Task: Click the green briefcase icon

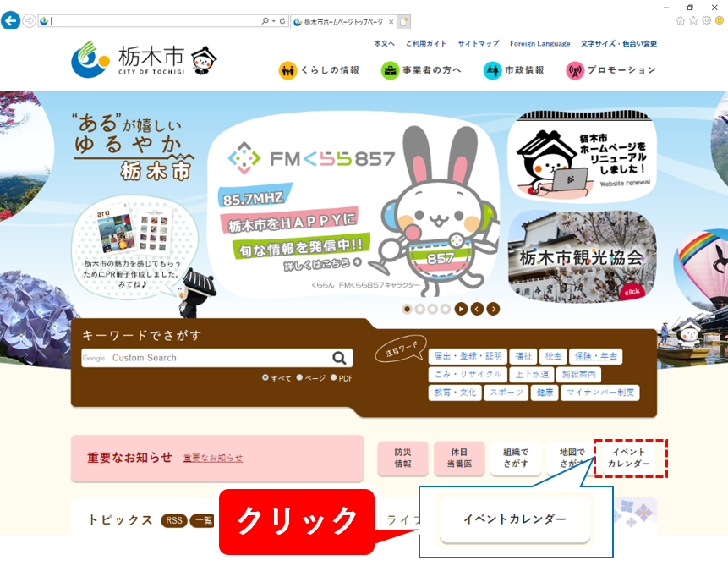Action: click(x=390, y=70)
